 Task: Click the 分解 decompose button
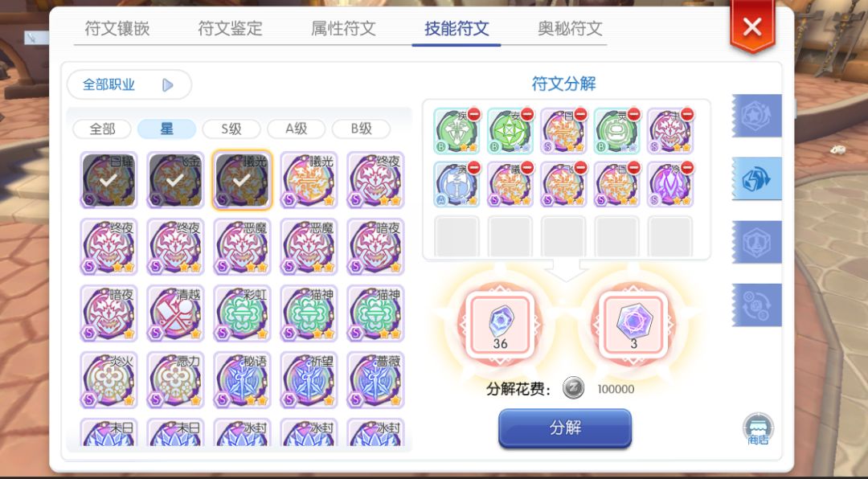[x=565, y=428]
